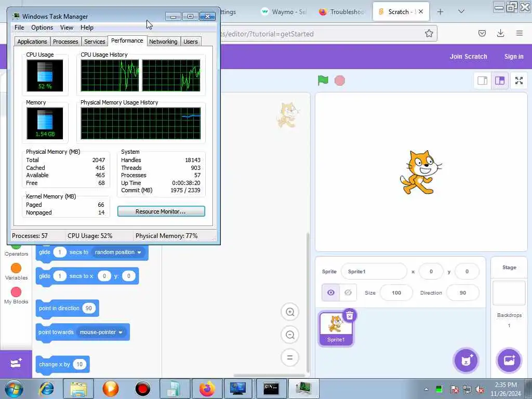532x399 pixels.
Task: Close the Scratch browser tab
Action: (421, 11)
